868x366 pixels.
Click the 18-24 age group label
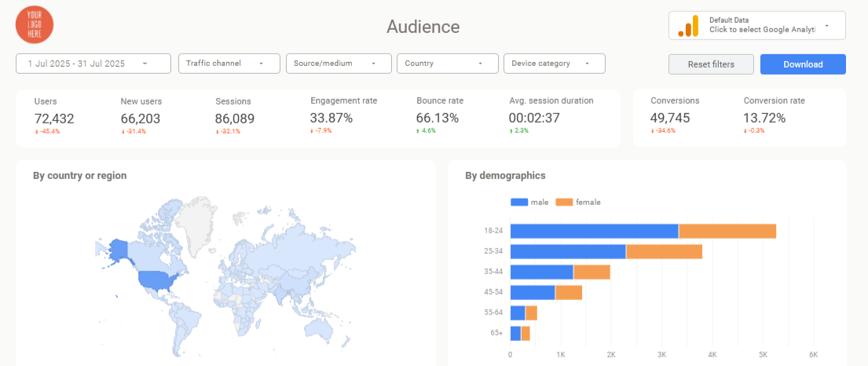[x=494, y=231]
